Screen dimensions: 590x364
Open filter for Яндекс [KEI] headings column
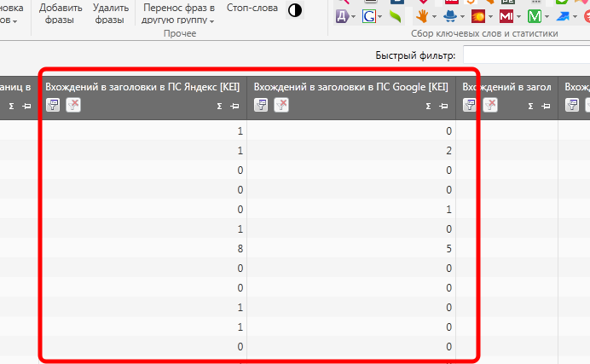tap(52, 105)
